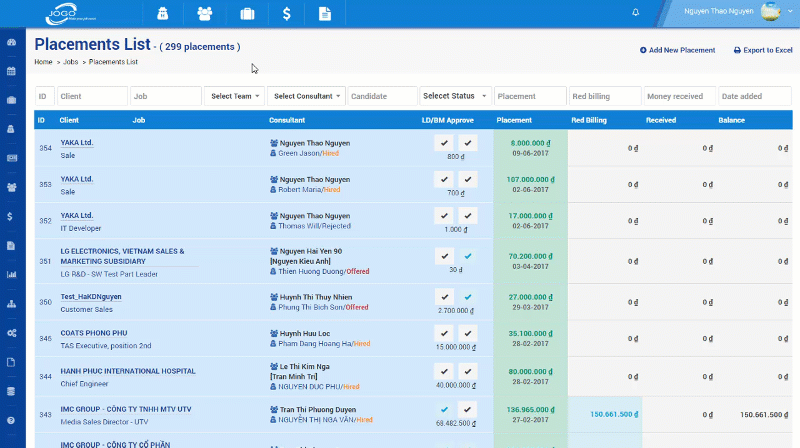Open the Select Consultant dropdown
Image resolution: width=800 pixels, height=448 pixels.
click(306, 96)
